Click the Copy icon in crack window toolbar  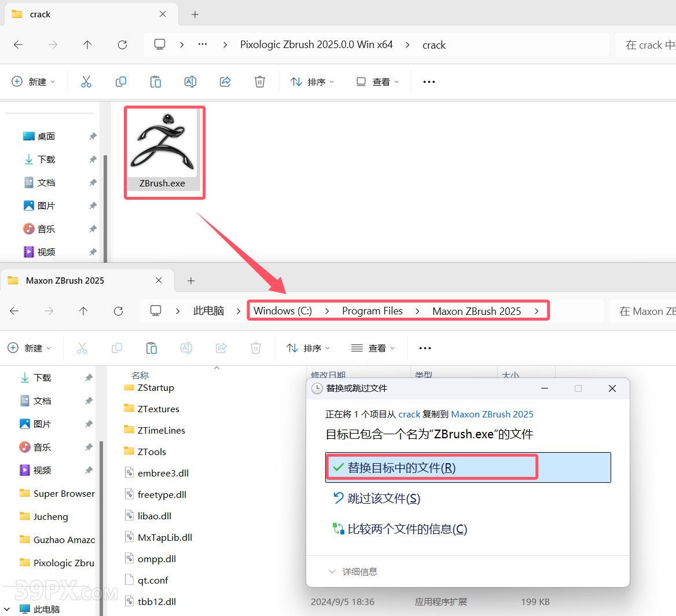tap(121, 82)
